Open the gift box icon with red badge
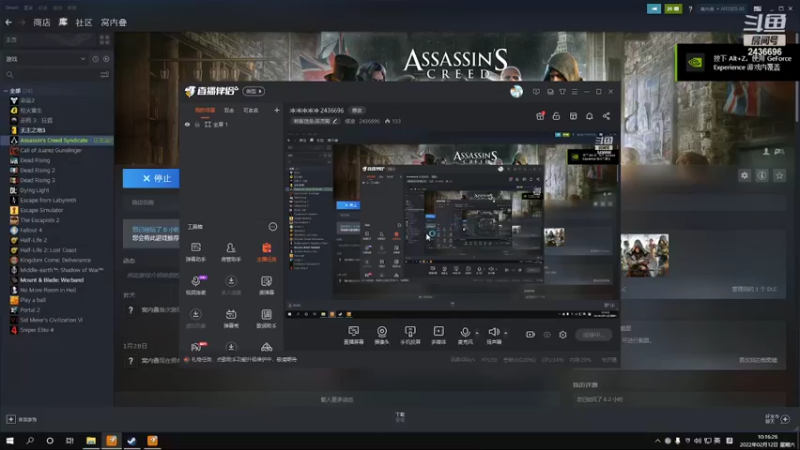The width and height of the screenshot is (800, 450). pyautogui.click(x=540, y=116)
